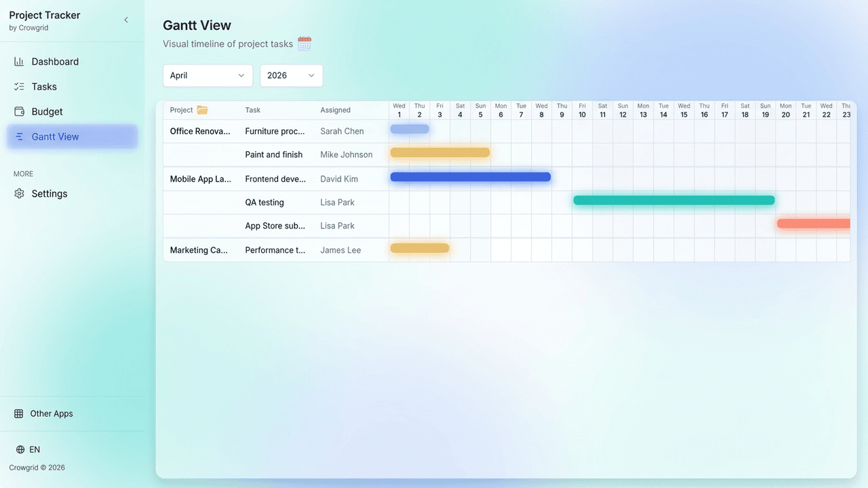The width and height of the screenshot is (868, 488).
Task: Click the Settings gear icon
Action: pyautogui.click(x=19, y=194)
